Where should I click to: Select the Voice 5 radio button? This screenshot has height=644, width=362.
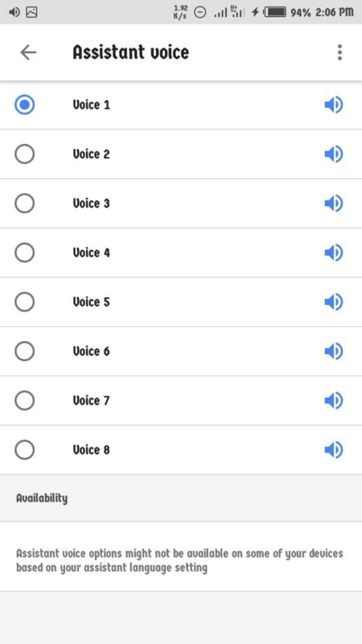tap(25, 303)
